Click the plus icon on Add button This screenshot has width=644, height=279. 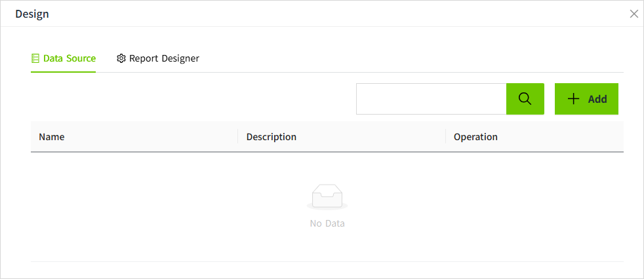tap(574, 99)
